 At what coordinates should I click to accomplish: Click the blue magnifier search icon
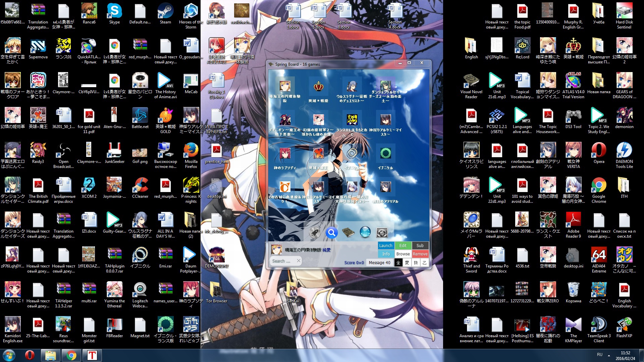(x=331, y=232)
